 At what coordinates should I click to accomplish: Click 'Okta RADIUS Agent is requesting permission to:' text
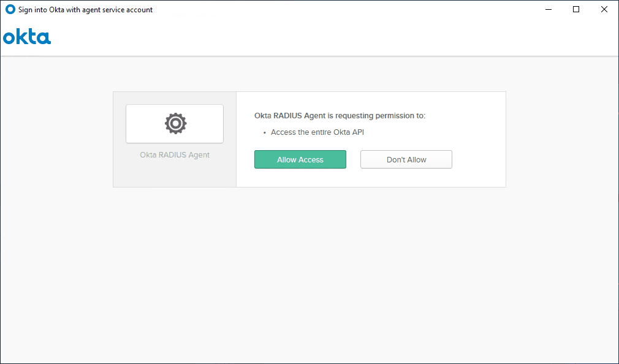(340, 116)
